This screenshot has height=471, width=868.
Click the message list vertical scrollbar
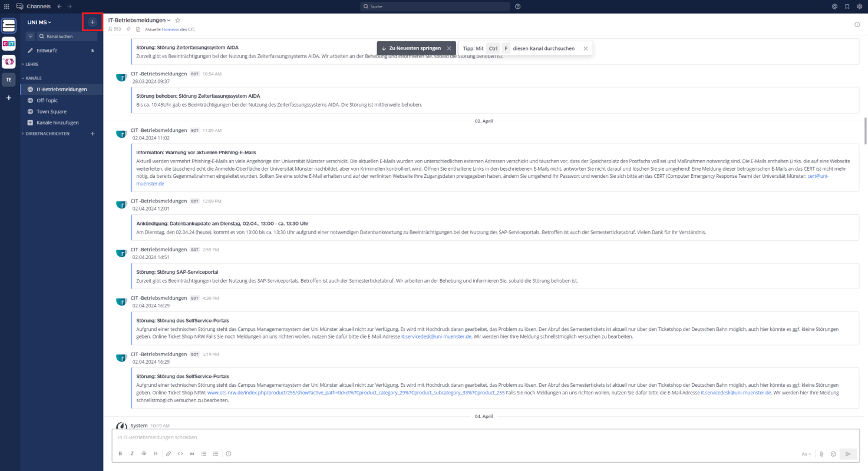(866, 131)
